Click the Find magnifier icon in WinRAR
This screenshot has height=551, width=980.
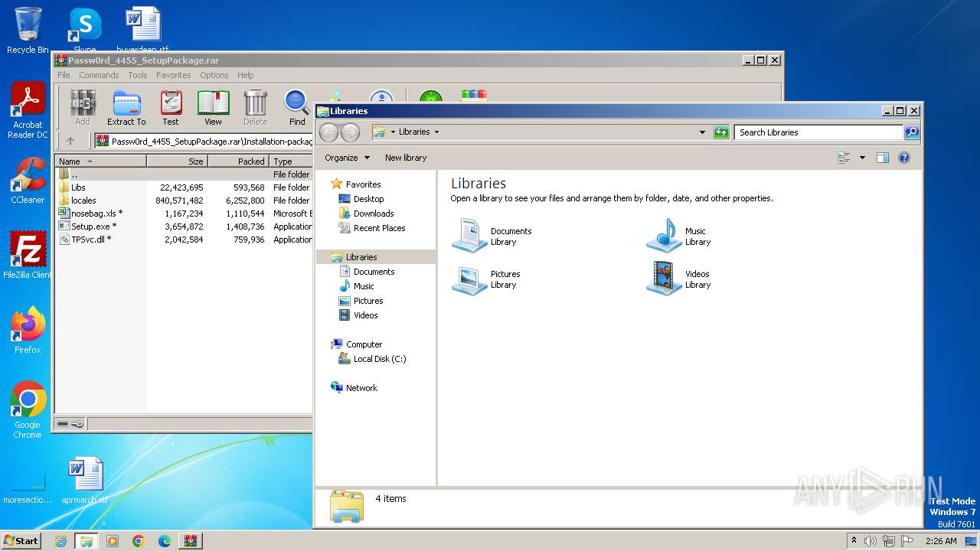coord(297,107)
